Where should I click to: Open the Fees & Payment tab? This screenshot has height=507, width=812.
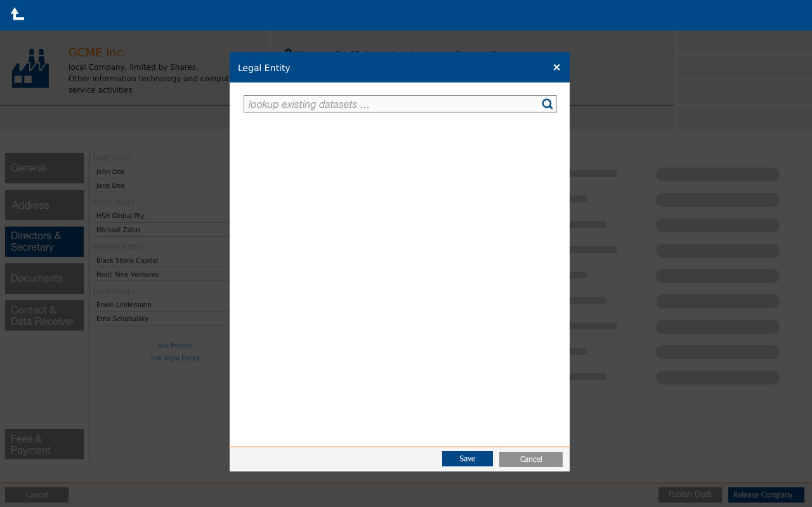pos(44,444)
